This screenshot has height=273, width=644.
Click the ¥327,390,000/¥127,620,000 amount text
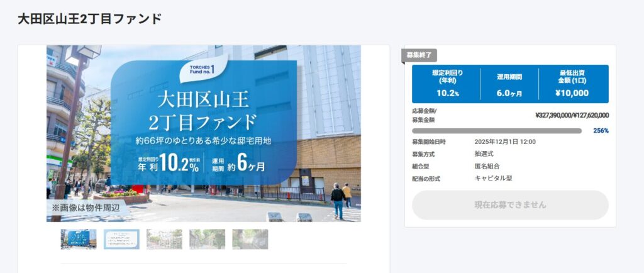click(571, 116)
